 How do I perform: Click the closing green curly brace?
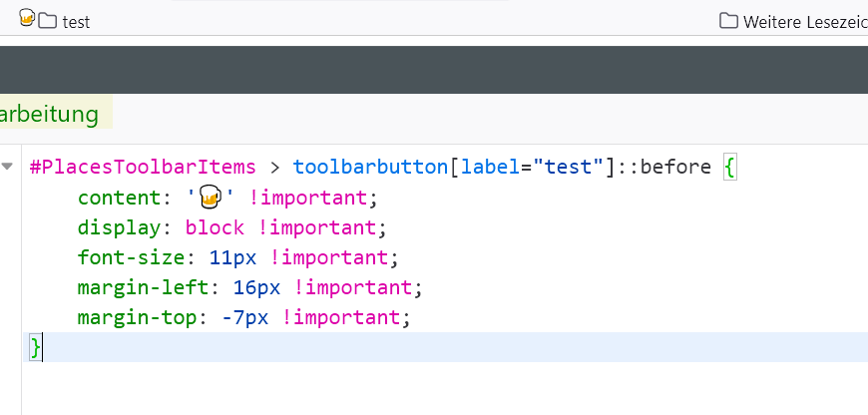pos(36,347)
